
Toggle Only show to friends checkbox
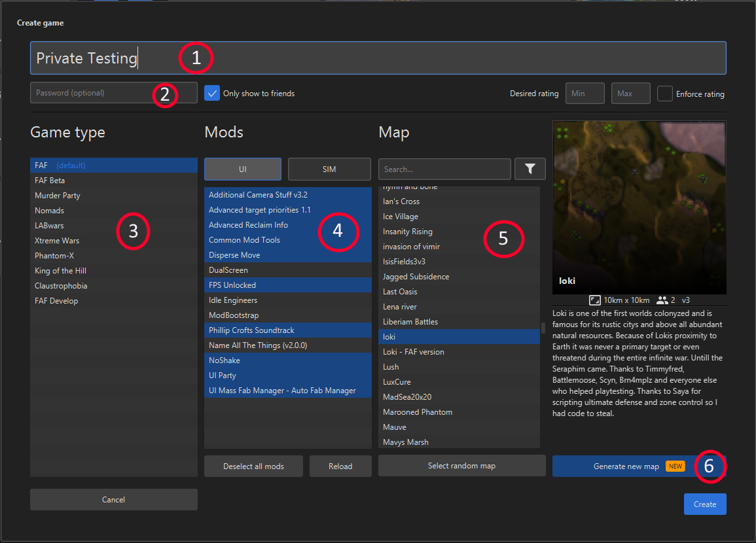(212, 93)
